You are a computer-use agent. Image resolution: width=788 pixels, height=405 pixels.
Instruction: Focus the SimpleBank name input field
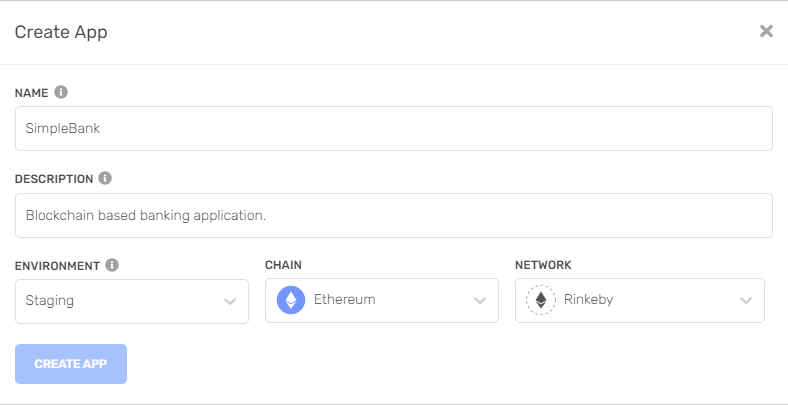pos(393,129)
